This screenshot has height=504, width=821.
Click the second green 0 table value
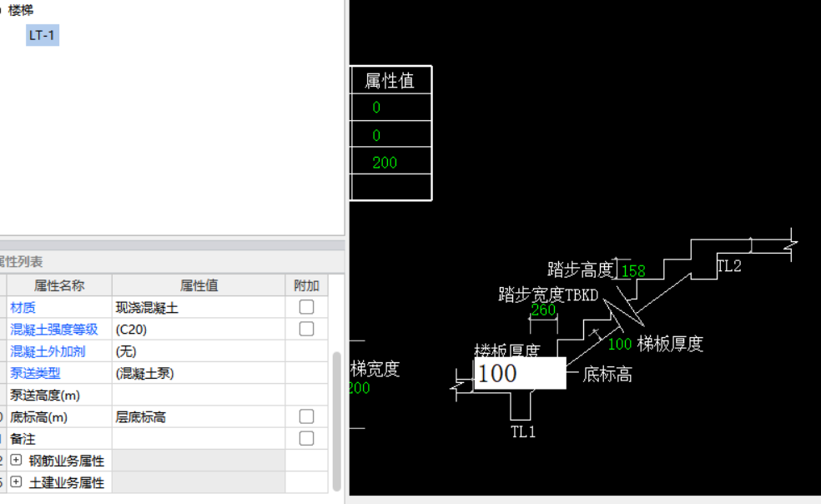click(x=376, y=136)
